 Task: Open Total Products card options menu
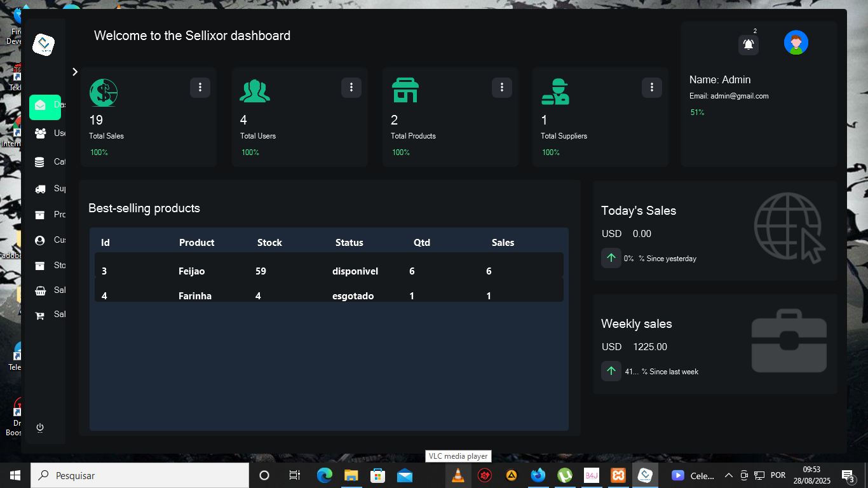502,87
